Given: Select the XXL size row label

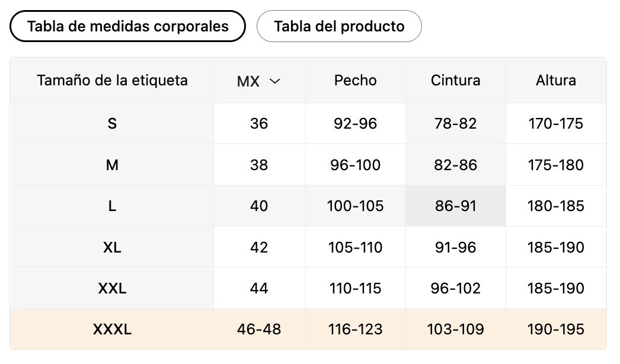Looking at the screenshot, I should tap(112, 288).
